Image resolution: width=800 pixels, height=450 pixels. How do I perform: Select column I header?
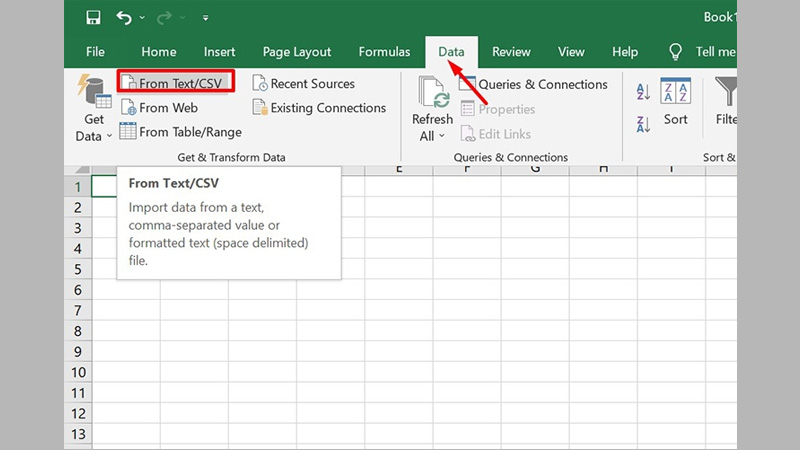671,170
